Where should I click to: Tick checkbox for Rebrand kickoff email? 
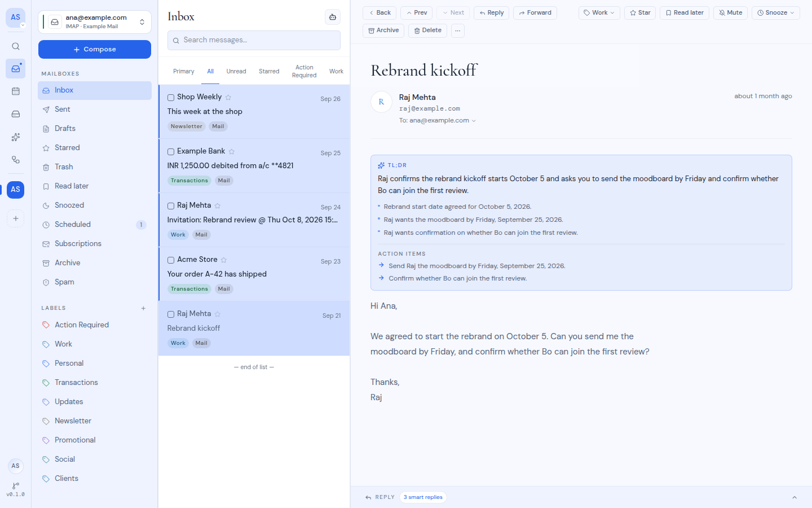click(171, 314)
